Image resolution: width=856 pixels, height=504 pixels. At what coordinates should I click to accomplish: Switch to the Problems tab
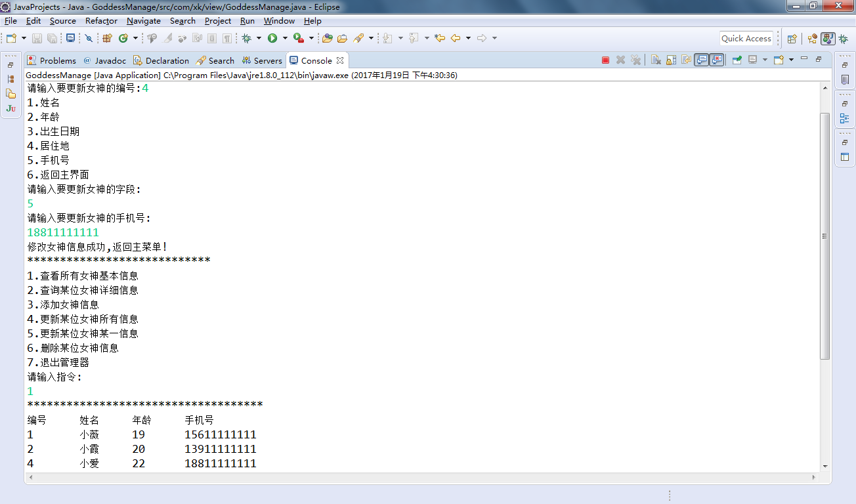[x=52, y=60]
